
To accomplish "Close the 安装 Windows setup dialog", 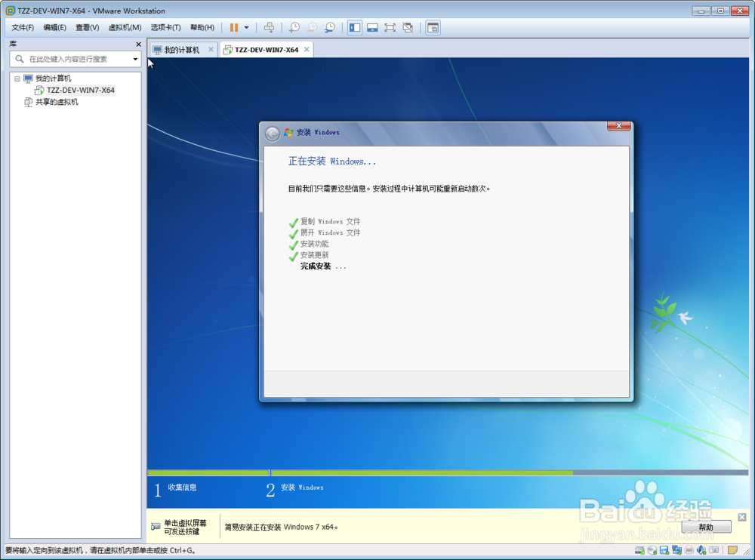I will coord(619,126).
